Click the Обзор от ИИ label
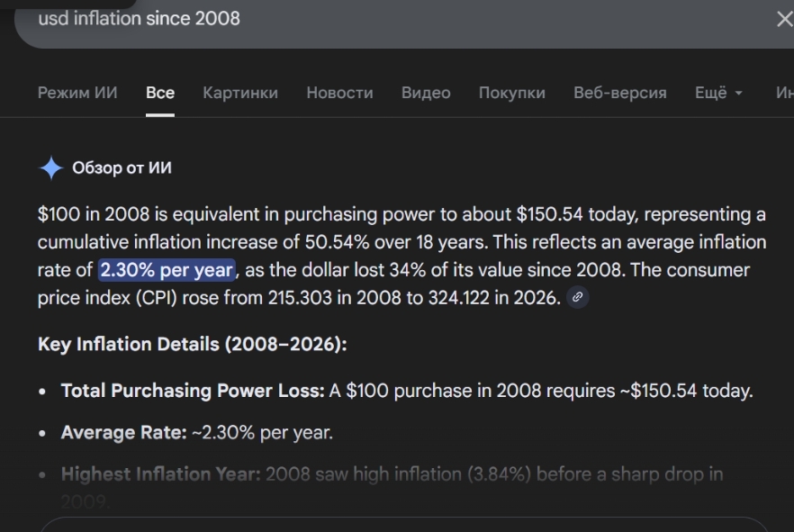 tap(122, 168)
